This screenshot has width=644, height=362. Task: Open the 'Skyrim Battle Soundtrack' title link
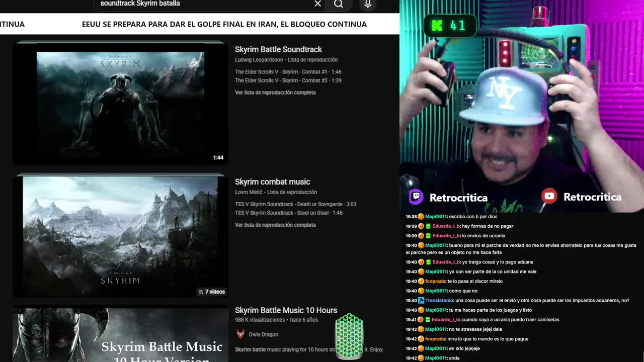[x=278, y=49]
